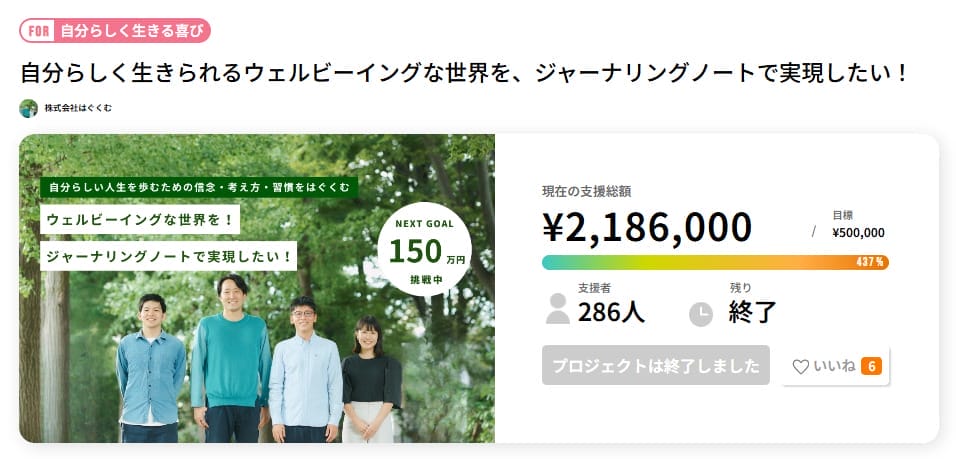Click the orange like count badge

(x=871, y=366)
